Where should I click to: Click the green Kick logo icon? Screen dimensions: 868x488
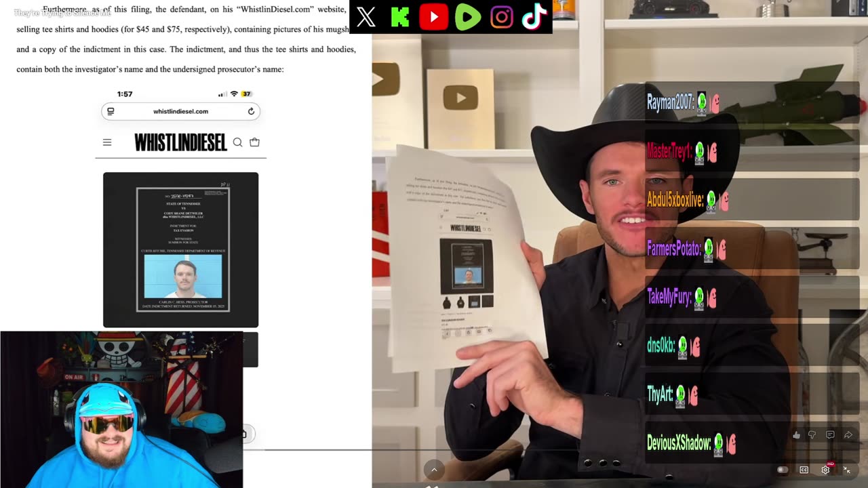[400, 17]
